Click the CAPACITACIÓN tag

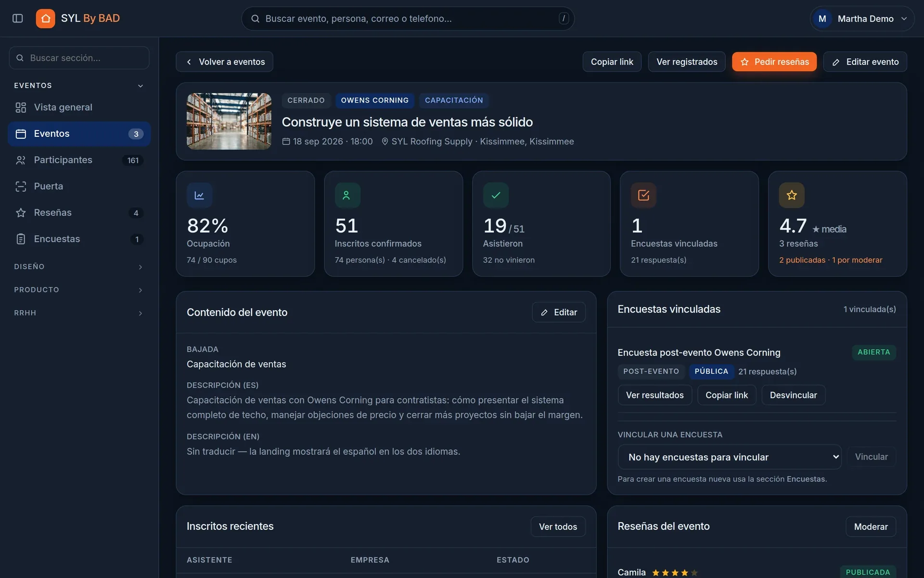(454, 100)
